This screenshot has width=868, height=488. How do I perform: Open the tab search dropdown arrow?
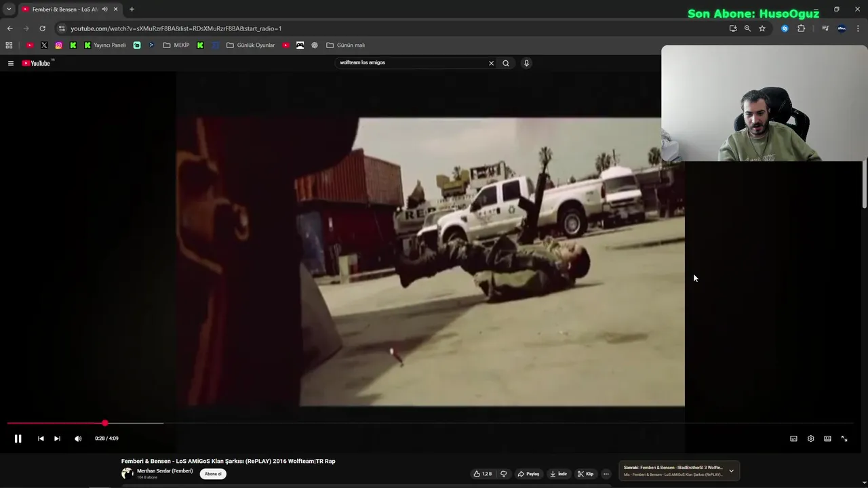coord(9,9)
